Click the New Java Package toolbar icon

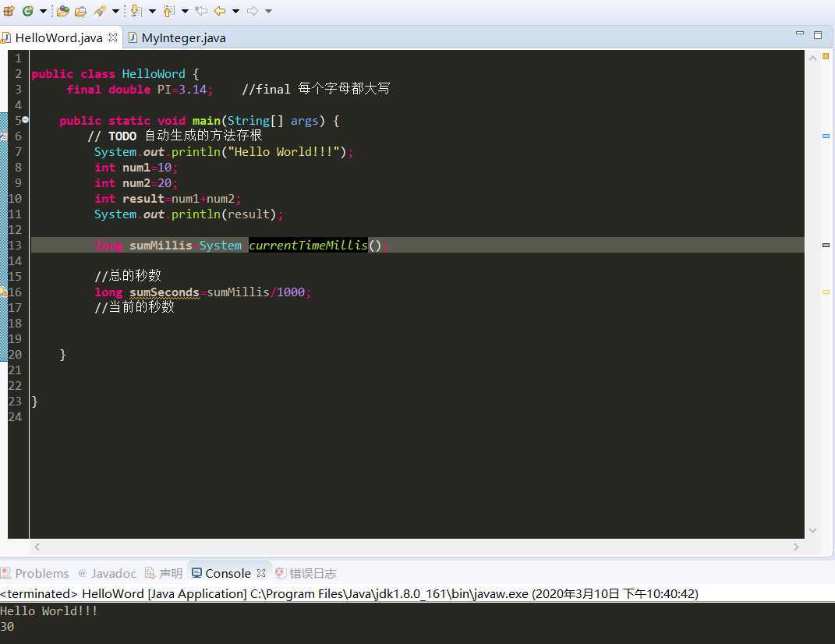[x=9, y=11]
